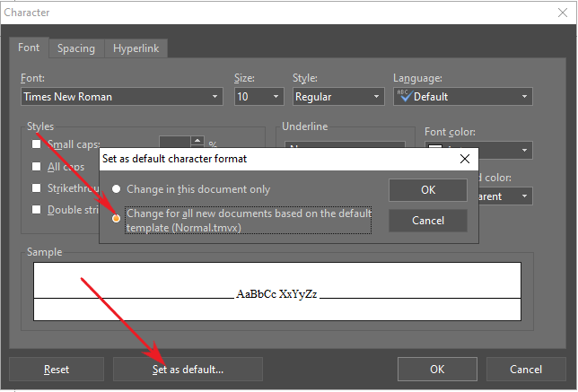Confirm with OK in default format popup
This screenshot has width=578, height=392.
point(428,190)
